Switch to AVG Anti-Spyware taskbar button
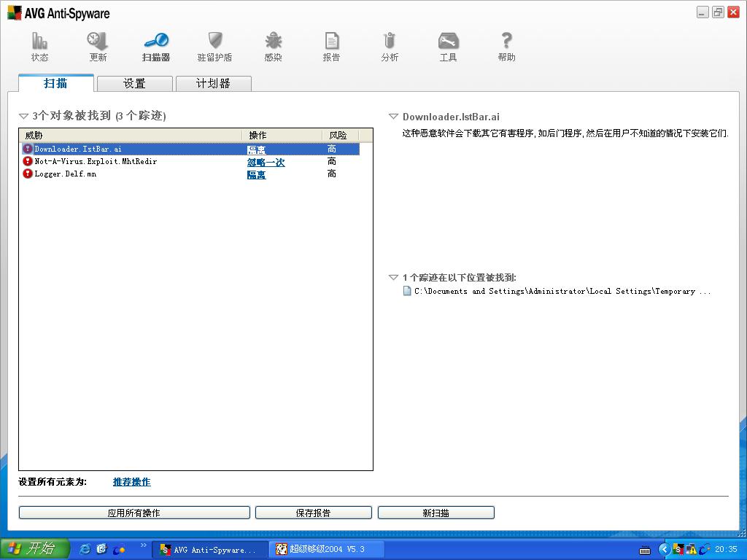Viewport: 747px width, 560px height. (x=209, y=550)
